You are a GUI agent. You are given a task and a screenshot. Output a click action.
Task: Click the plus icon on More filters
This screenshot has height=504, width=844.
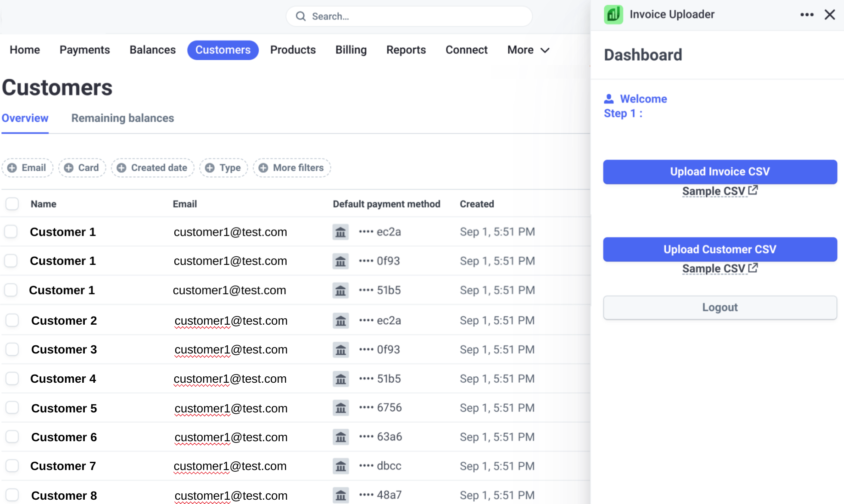263,168
